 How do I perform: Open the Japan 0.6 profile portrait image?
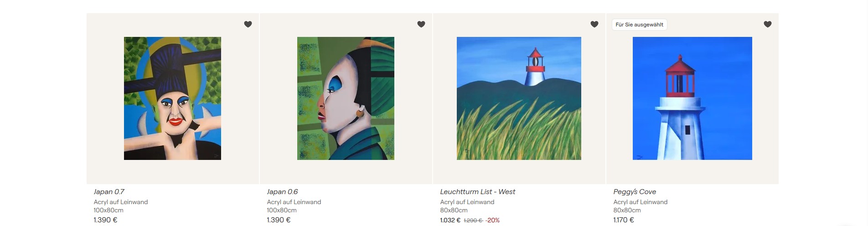(x=346, y=98)
